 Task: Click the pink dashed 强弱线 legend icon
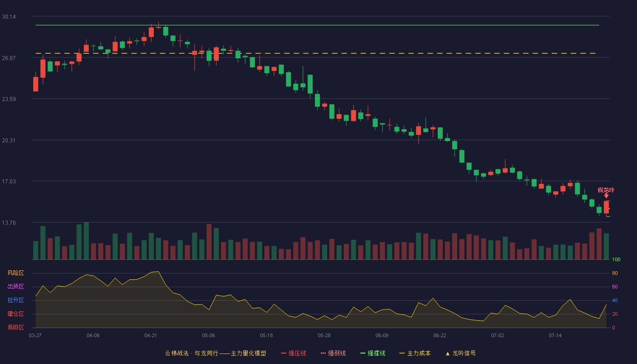(x=323, y=353)
